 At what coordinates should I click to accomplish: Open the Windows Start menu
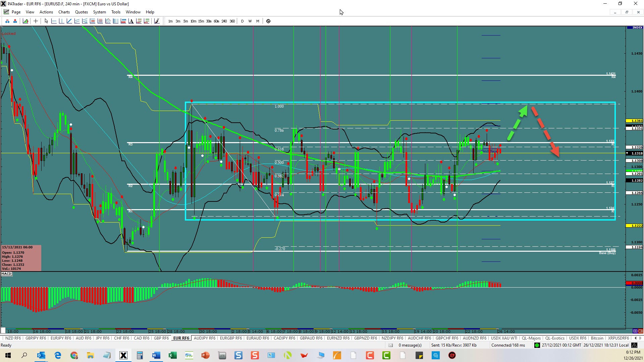coord(8,355)
